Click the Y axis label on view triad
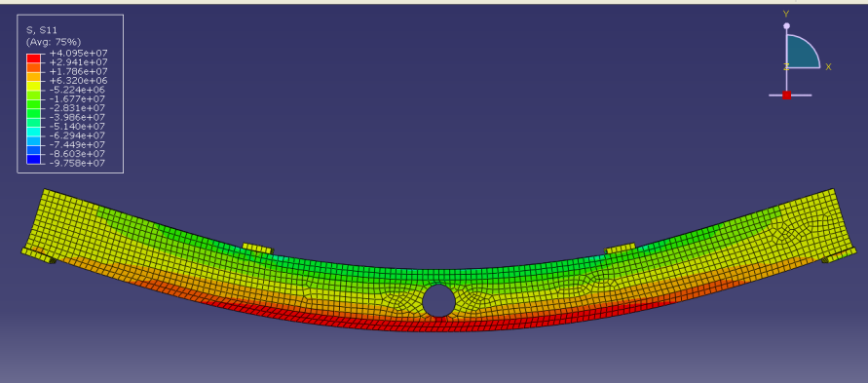 pos(786,14)
